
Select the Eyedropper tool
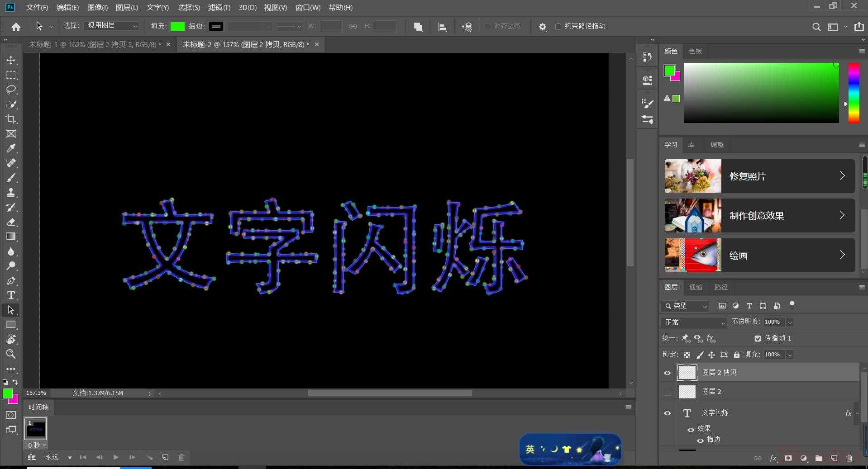11,148
